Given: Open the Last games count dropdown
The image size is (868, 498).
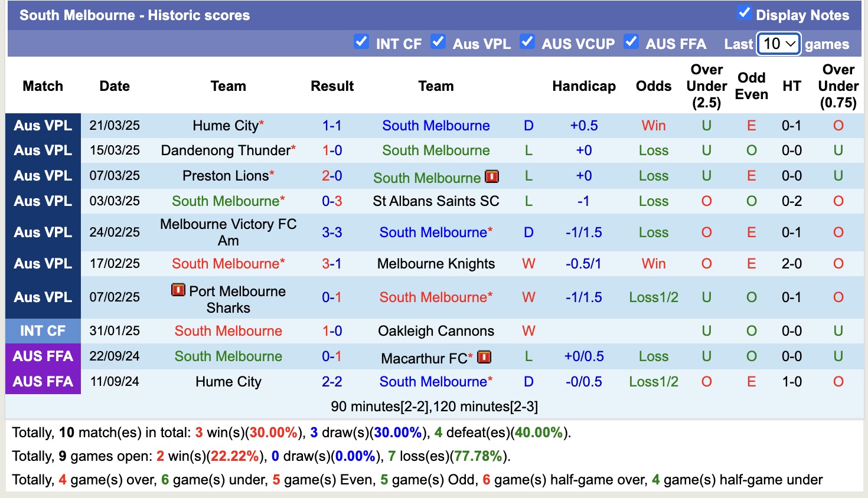Looking at the screenshot, I should tap(778, 44).
